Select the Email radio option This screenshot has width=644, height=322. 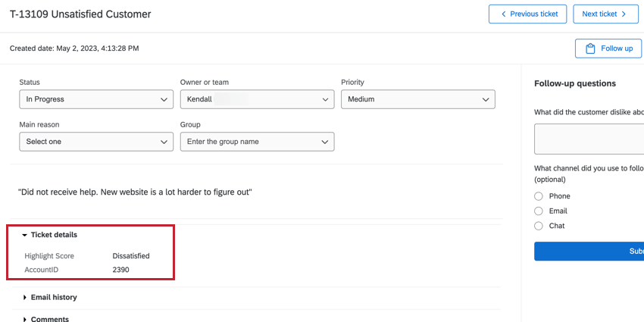(539, 211)
